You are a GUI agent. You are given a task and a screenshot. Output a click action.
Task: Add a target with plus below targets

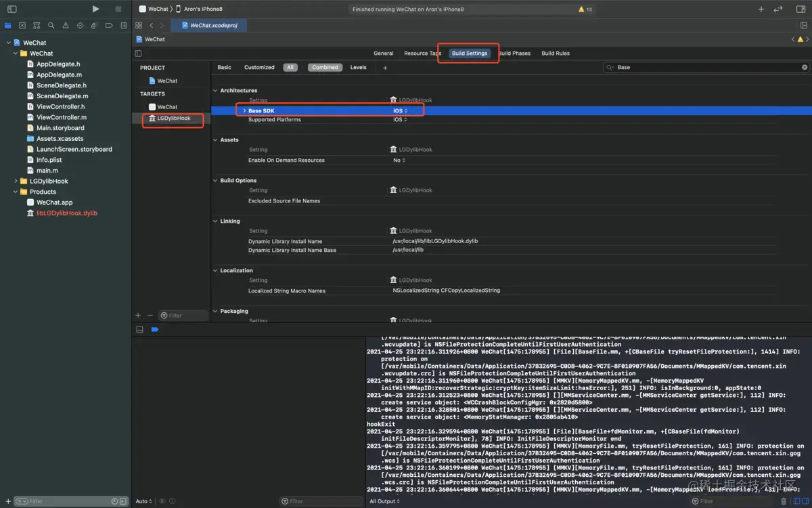click(138, 315)
